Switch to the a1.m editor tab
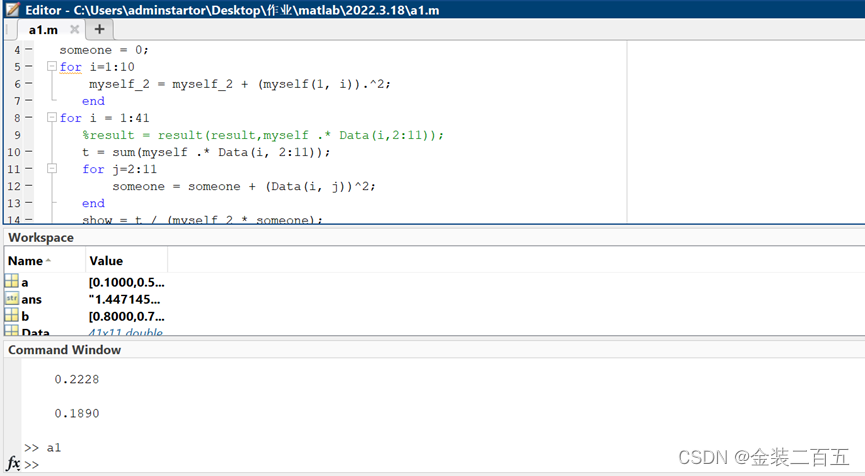 (x=43, y=30)
